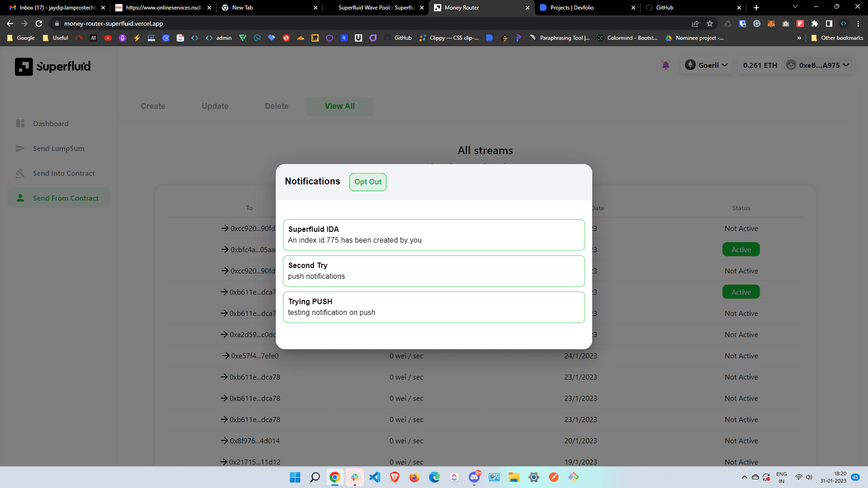Image resolution: width=868 pixels, height=488 pixels.
Task: Open Visual Studio Code from taskbar
Action: click(374, 477)
